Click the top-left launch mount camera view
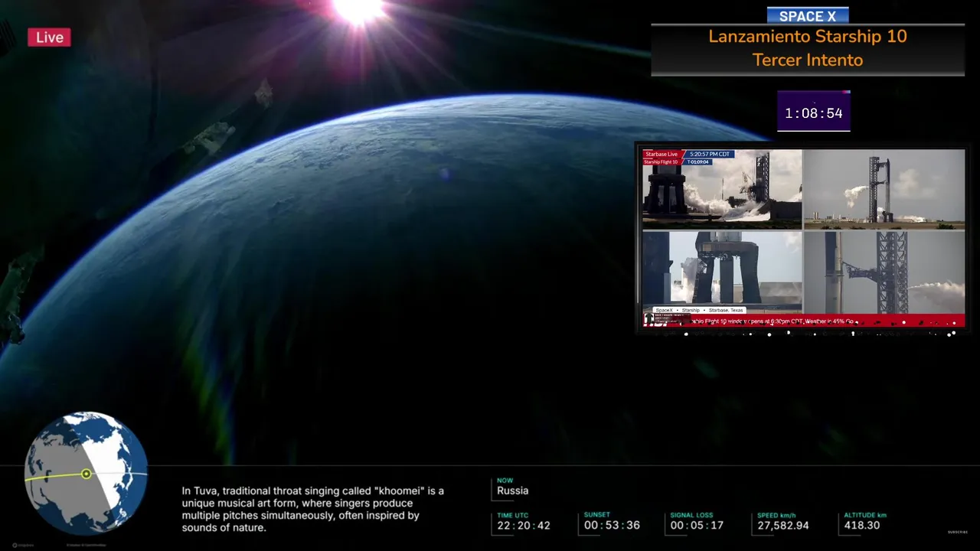The height and width of the screenshot is (551, 980). point(722,190)
